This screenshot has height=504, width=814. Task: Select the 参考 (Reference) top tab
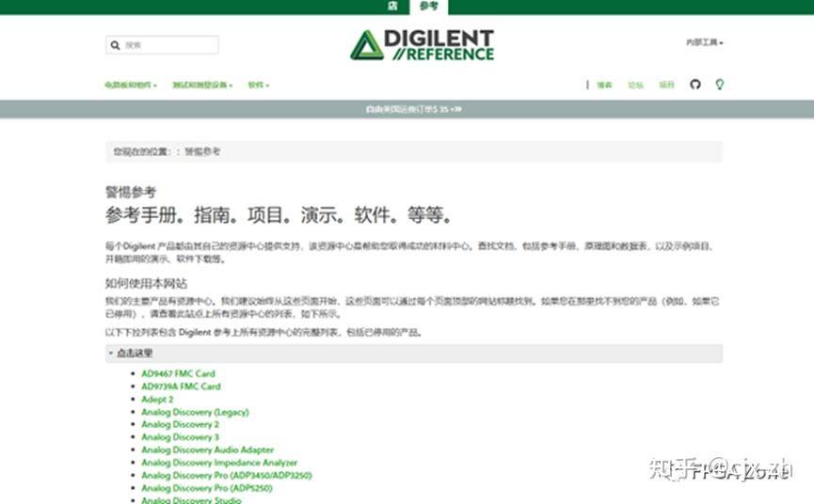click(x=429, y=7)
